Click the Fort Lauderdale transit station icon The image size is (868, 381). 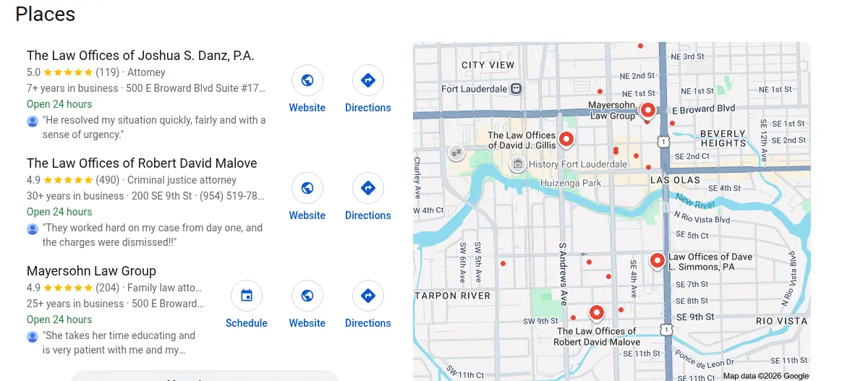516,89
